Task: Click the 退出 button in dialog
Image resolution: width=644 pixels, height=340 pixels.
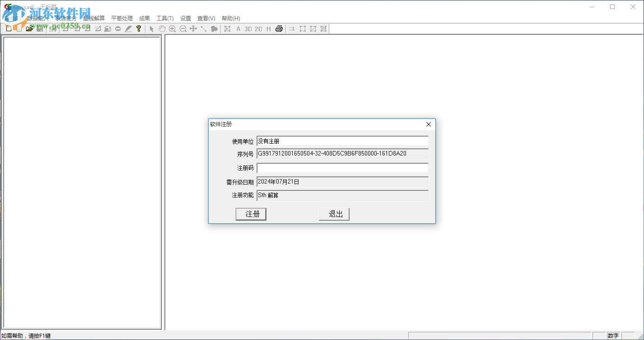Action: click(334, 214)
